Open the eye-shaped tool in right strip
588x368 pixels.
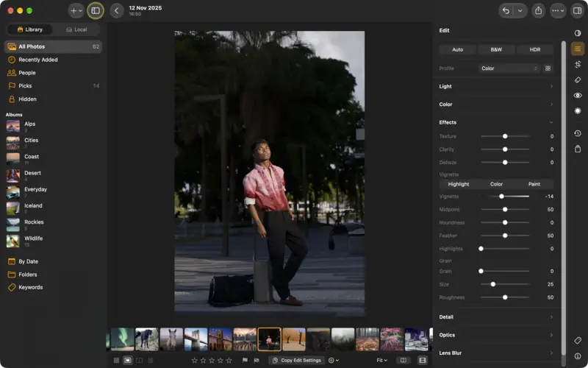[578, 96]
